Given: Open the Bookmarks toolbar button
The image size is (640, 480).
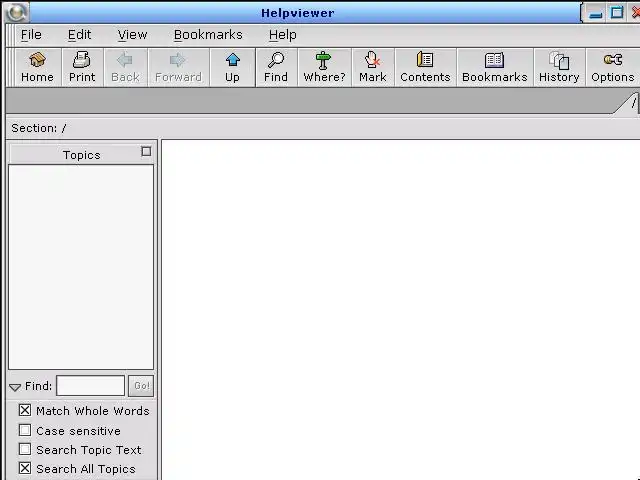Looking at the screenshot, I should pos(495,67).
